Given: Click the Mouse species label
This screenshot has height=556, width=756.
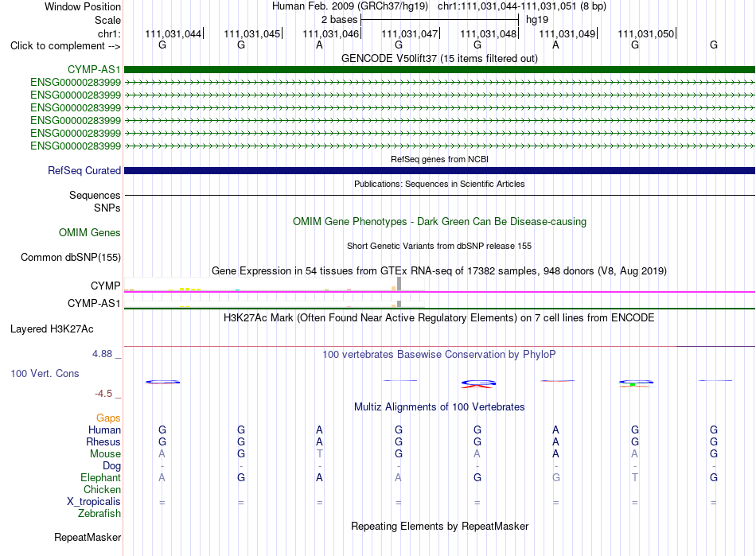Looking at the screenshot, I should tap(105, 454).
